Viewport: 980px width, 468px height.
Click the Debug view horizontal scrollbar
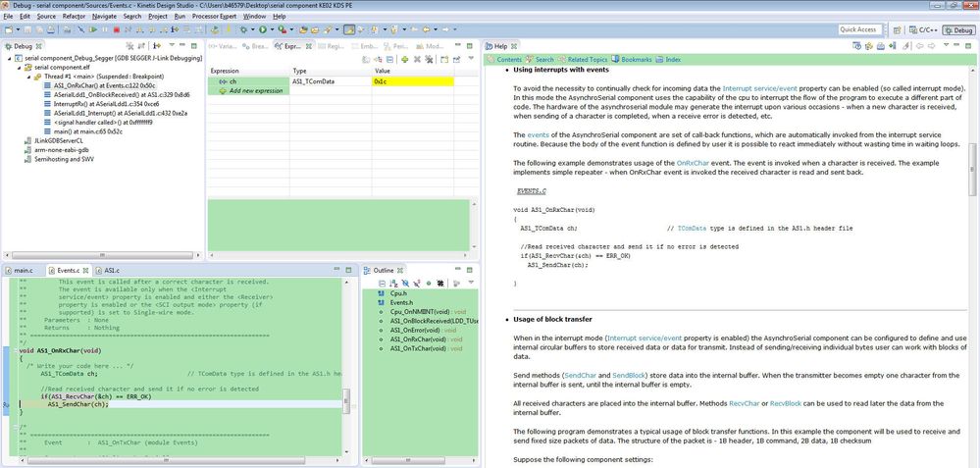[x=101, y=255]
